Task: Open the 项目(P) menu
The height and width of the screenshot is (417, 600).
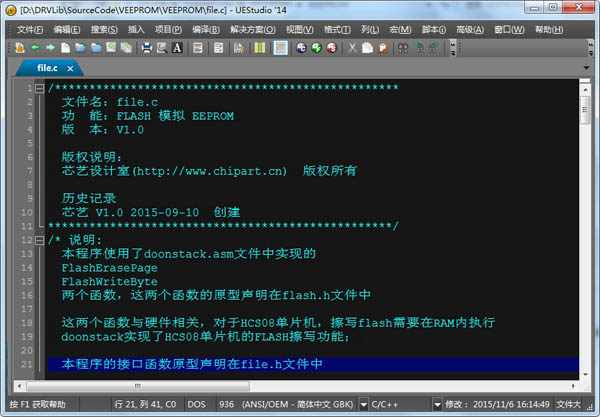Action: pos(168,29)
